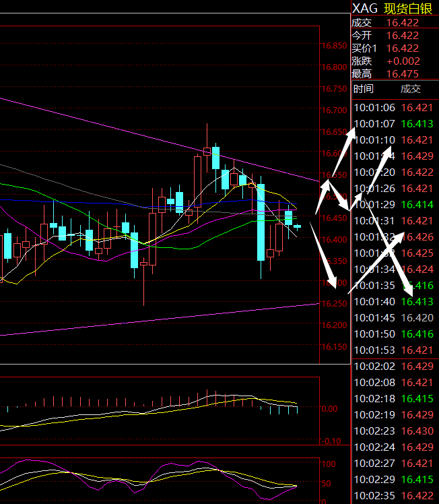Click the 10:02:18 green tick row
Viewport: 439px width, 504px height.
(x=395, y=399)
